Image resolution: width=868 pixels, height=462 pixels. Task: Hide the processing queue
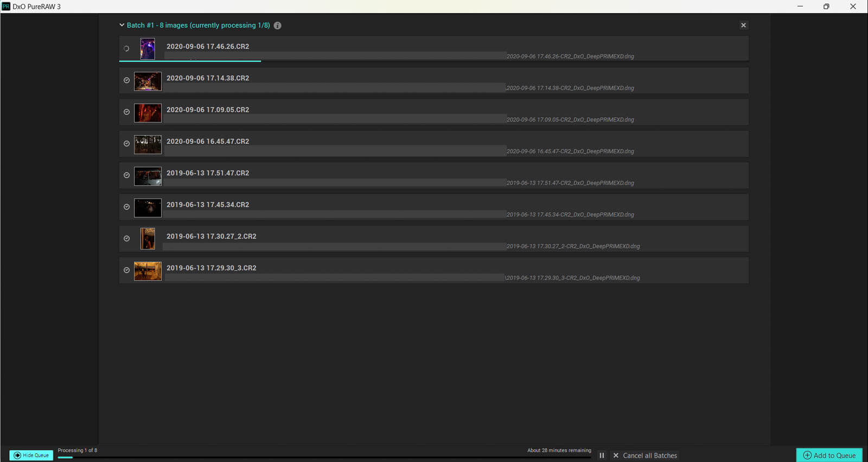(31, 455)
